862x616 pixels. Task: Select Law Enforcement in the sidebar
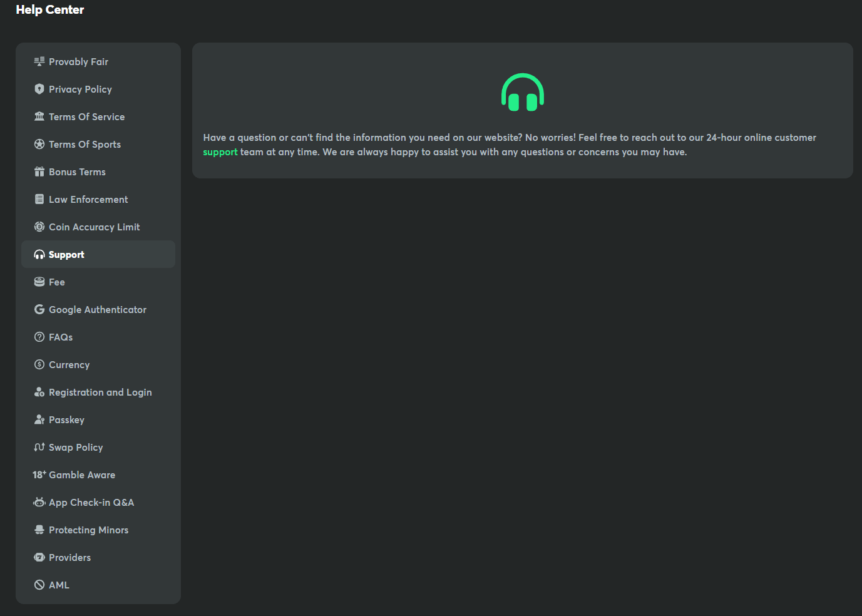[88, 200]
